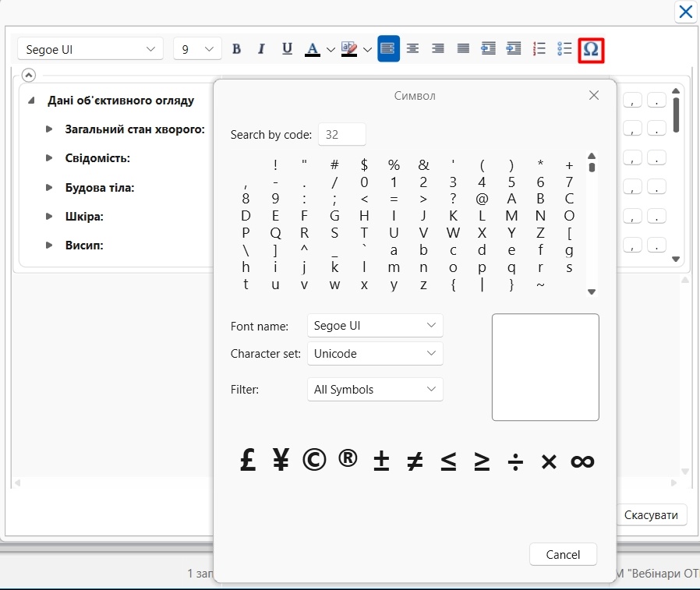Toggle Italic formatting in toolbar

(262, 48)
